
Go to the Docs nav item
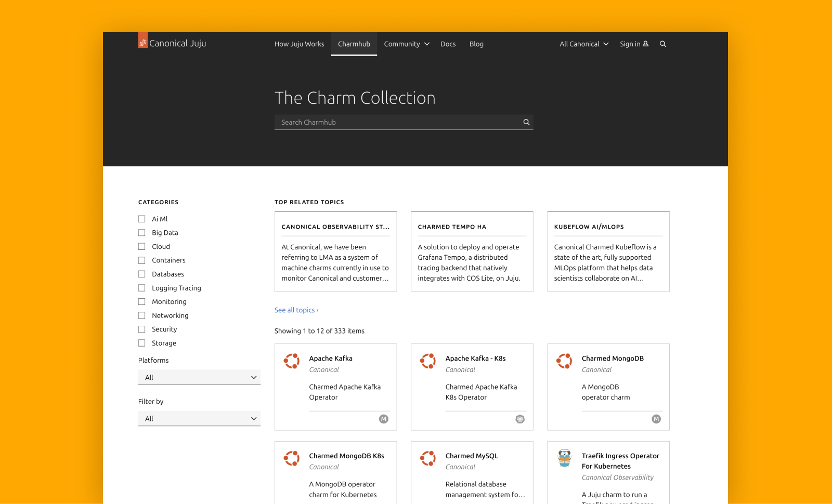click(448, 44)
